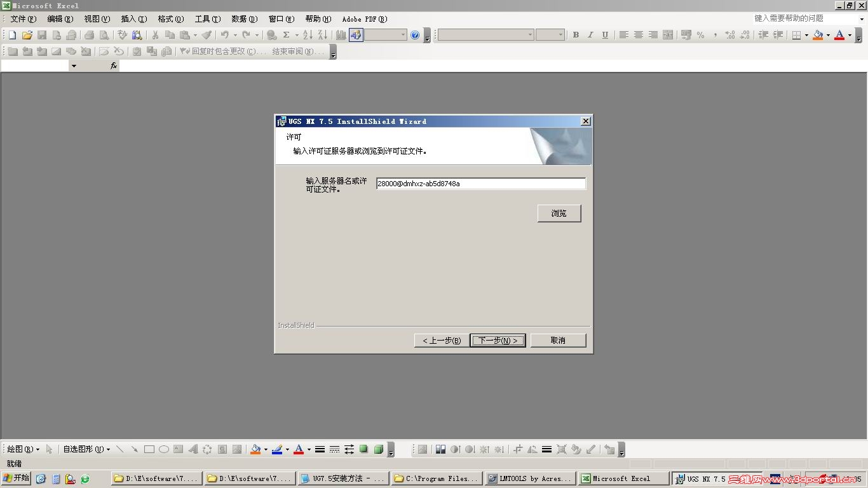Click 下一步 (Next) in the installer wizard
This screenshot has width=868, height=488.
tap(498, 341)
